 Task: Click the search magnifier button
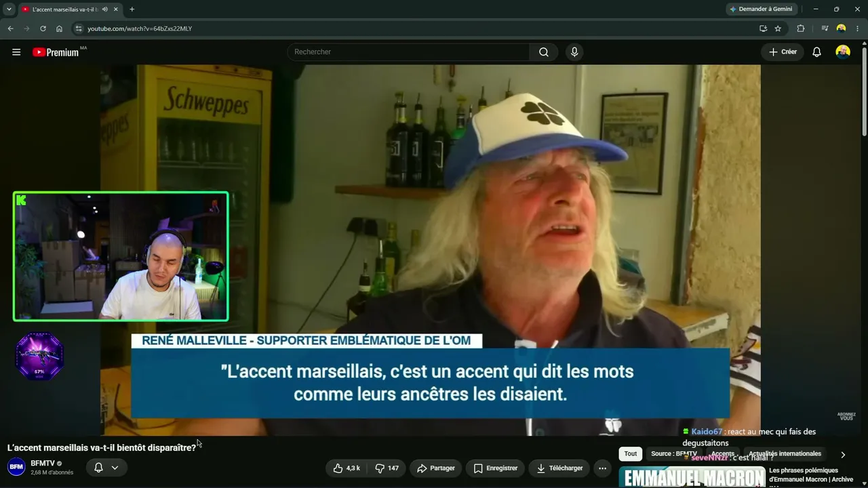(x=544, y=52)
